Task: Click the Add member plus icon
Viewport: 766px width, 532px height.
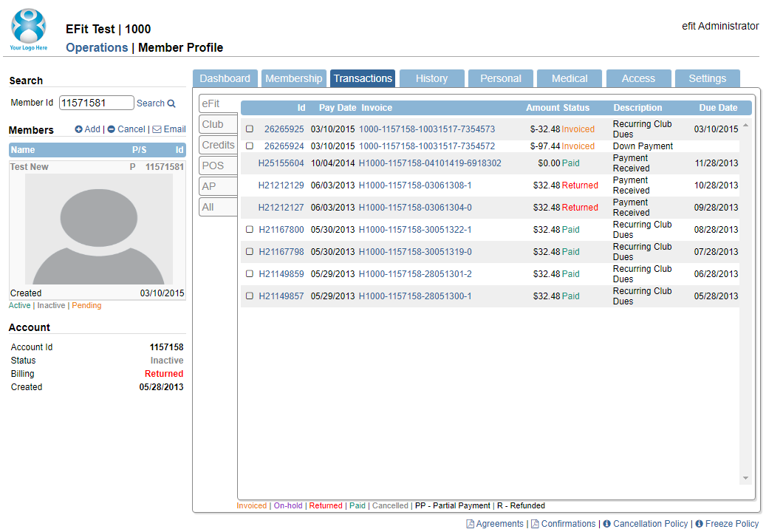Action: point(78,129)
